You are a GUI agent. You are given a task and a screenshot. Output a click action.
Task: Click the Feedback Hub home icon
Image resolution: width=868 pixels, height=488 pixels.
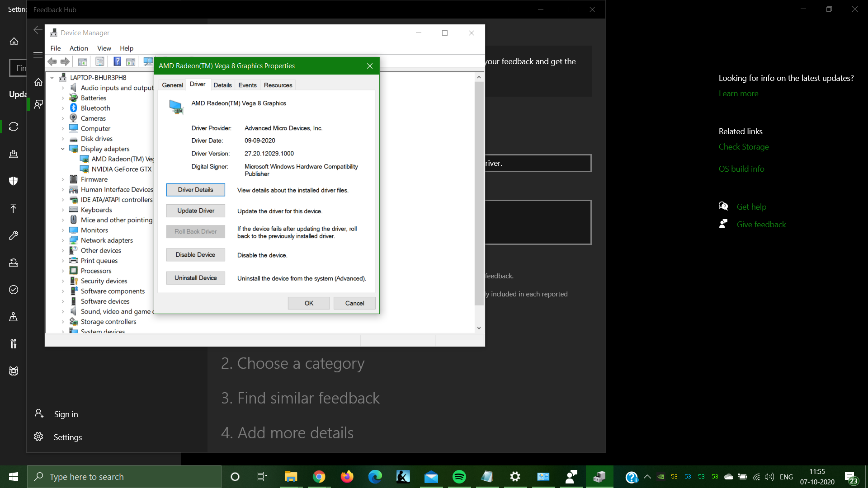pos(38,82)
